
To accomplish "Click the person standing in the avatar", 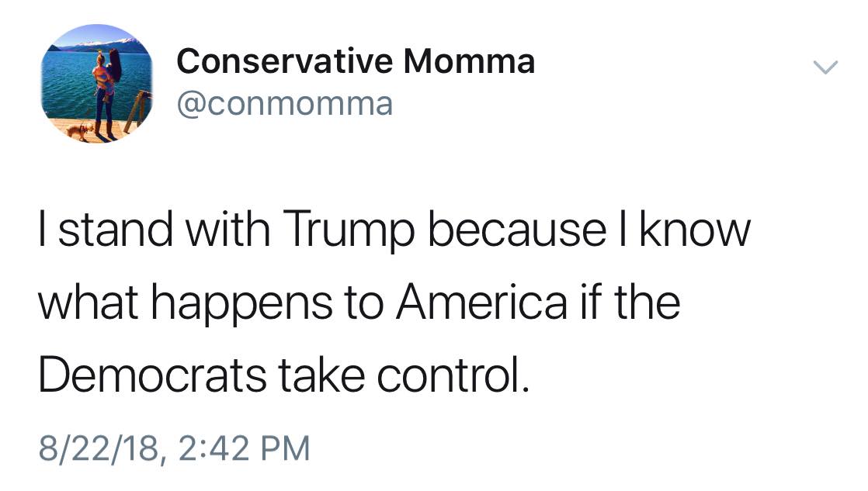I will [x=107, y=89].
